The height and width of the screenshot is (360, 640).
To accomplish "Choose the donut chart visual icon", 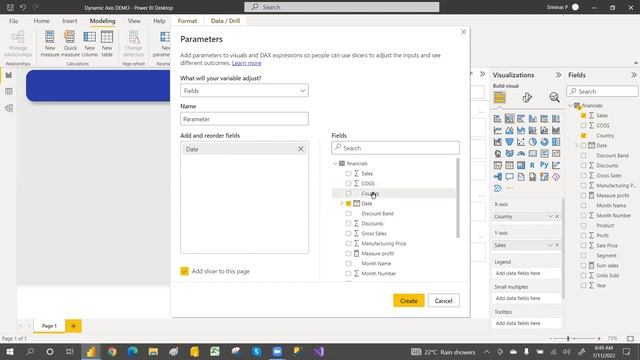I will (x=544, y=142).
